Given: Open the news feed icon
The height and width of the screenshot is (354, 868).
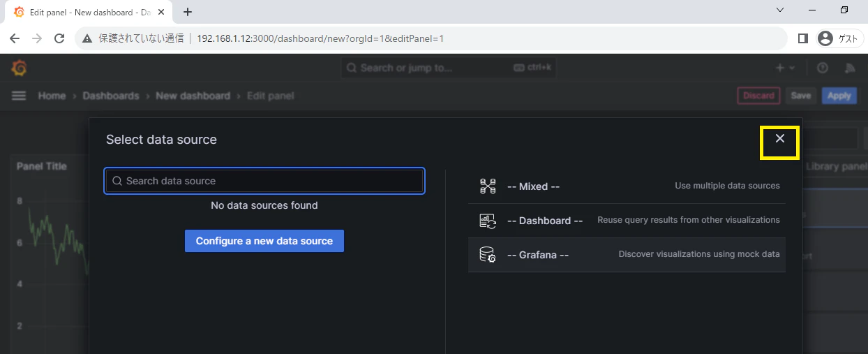Looking at the screenshot, I should [850, 68].
